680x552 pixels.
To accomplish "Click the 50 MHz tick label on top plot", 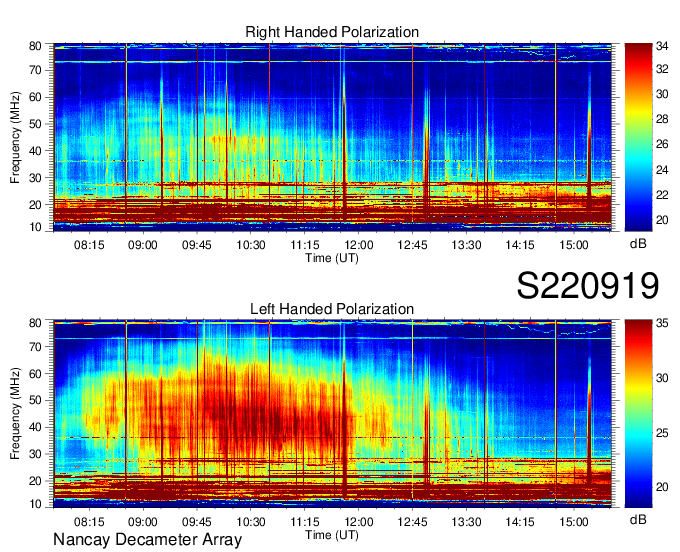I will pos(35,124).
